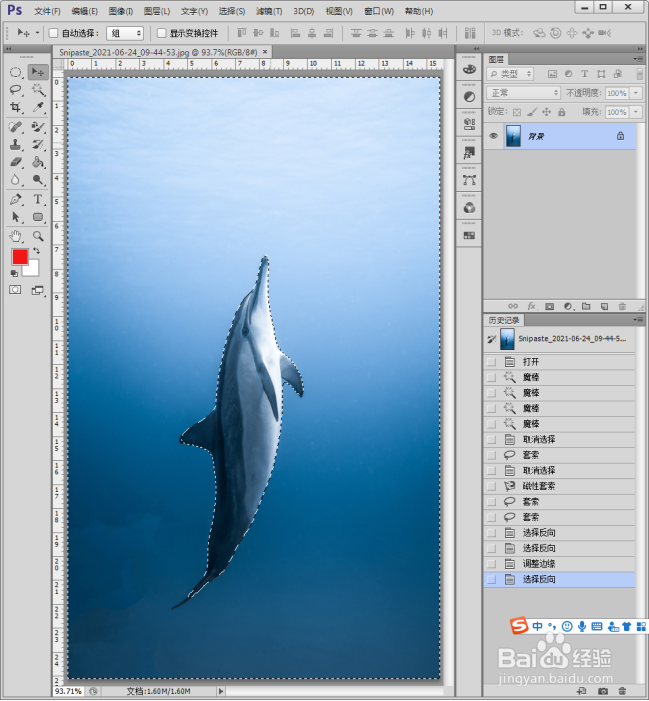Viewport: 649px width, 701px height.
Task: Select the Eyedropper tool
Action: point(38,108)
